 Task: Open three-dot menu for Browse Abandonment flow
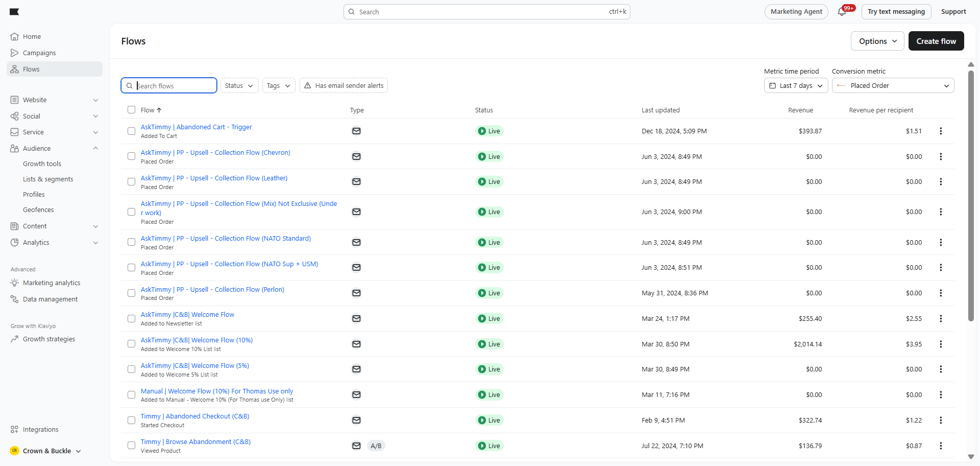[940, 446]
